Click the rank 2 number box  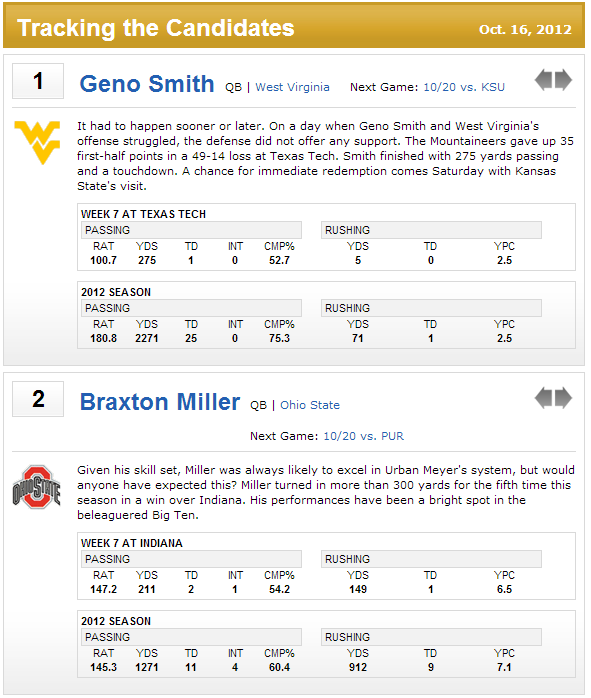[x=38, y=399]
